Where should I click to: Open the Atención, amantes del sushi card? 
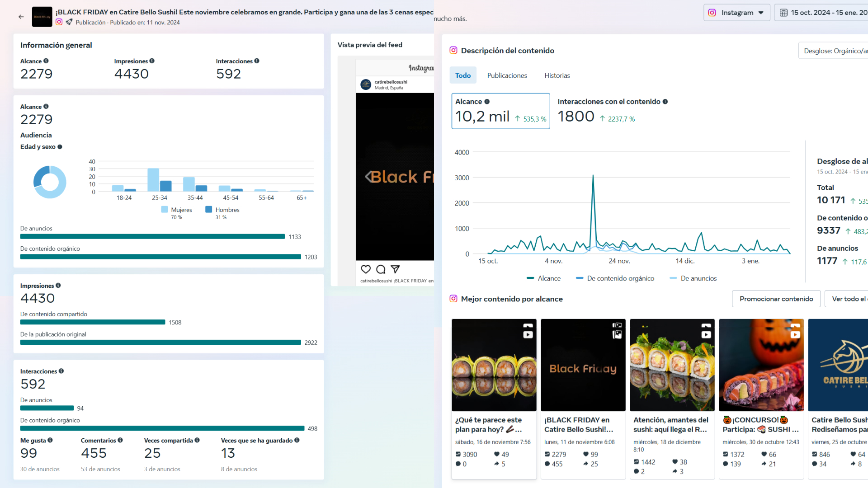[x=672, y=399]
